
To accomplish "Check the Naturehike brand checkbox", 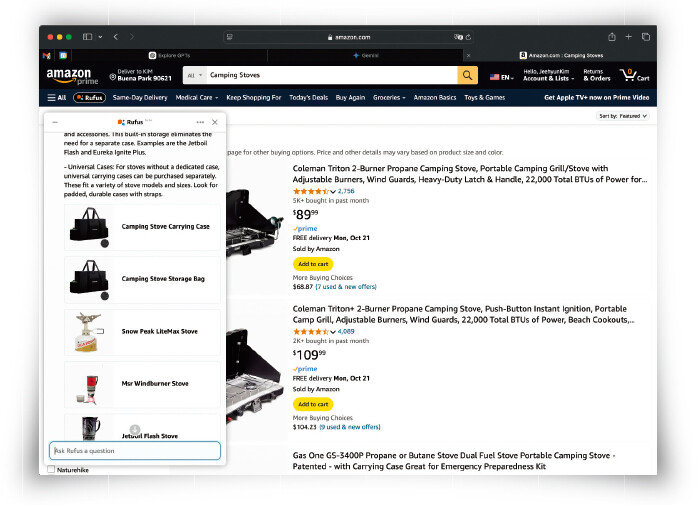I will (x=51, y=469).
